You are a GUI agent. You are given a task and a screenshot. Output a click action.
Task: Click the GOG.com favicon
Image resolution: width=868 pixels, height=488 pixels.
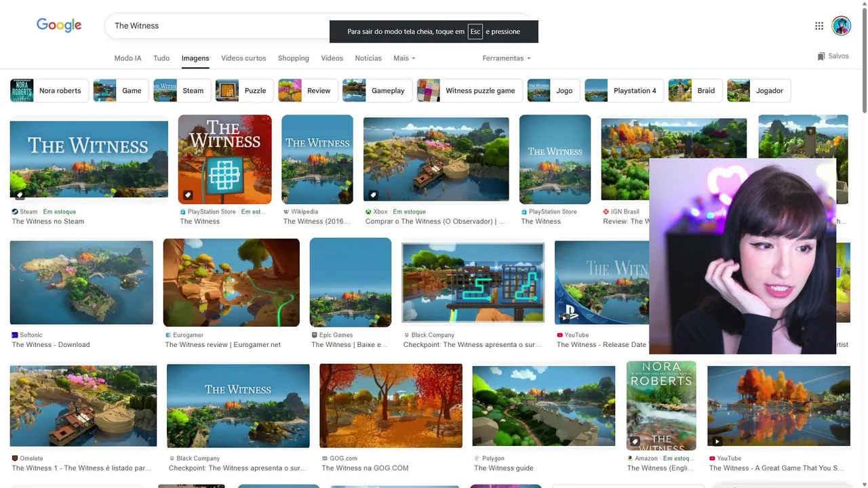pyautogui.click(x=324, y=458)
